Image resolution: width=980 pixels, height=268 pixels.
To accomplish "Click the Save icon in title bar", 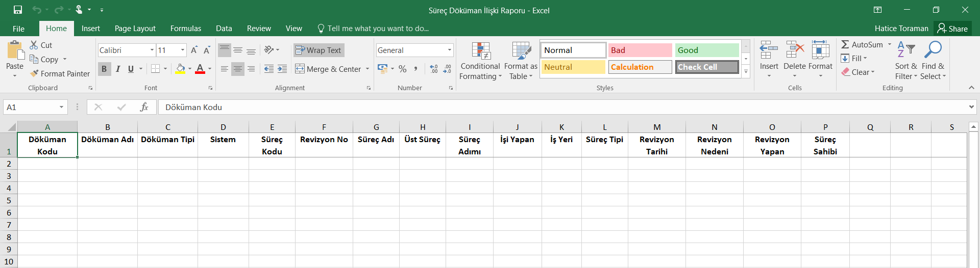I will [18, 10].
